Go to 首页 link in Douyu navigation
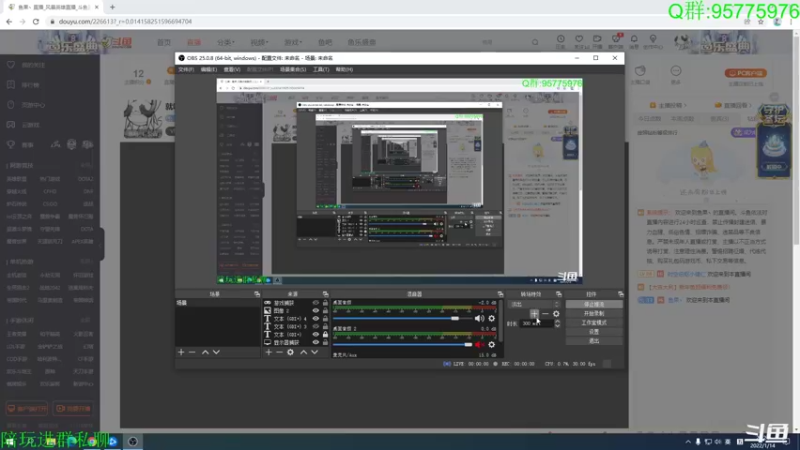This screenshot has height=450, width=800. (x=164, y=42)
